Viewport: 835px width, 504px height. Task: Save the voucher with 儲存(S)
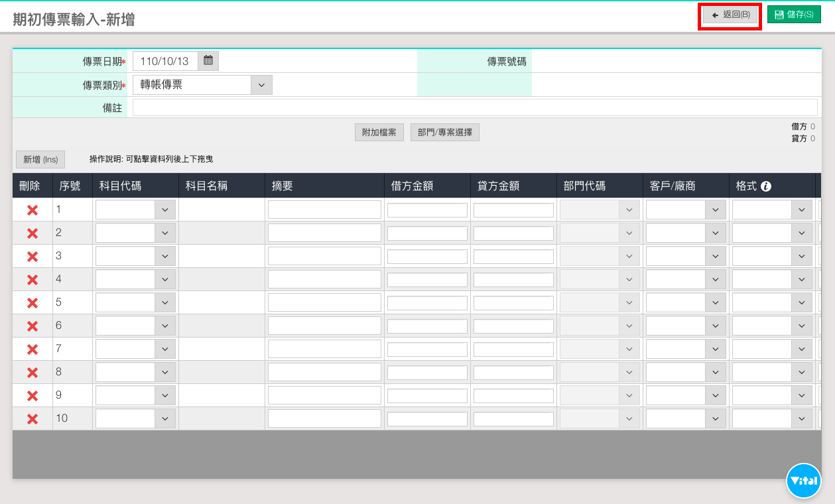[x=793, y=15]
